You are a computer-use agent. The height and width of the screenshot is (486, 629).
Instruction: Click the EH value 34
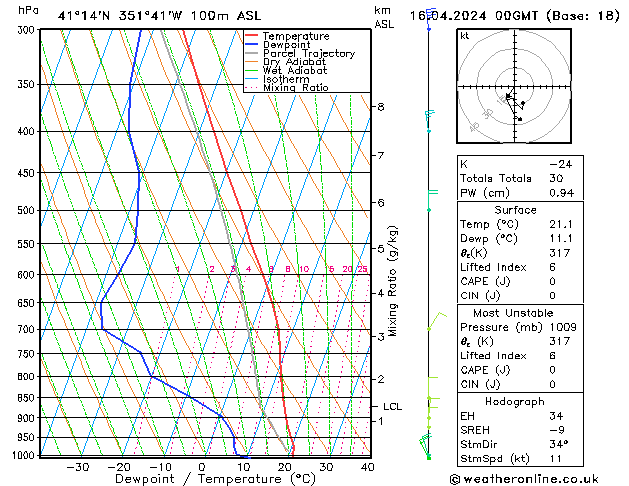pyautogui.click(x=556, y=416)
